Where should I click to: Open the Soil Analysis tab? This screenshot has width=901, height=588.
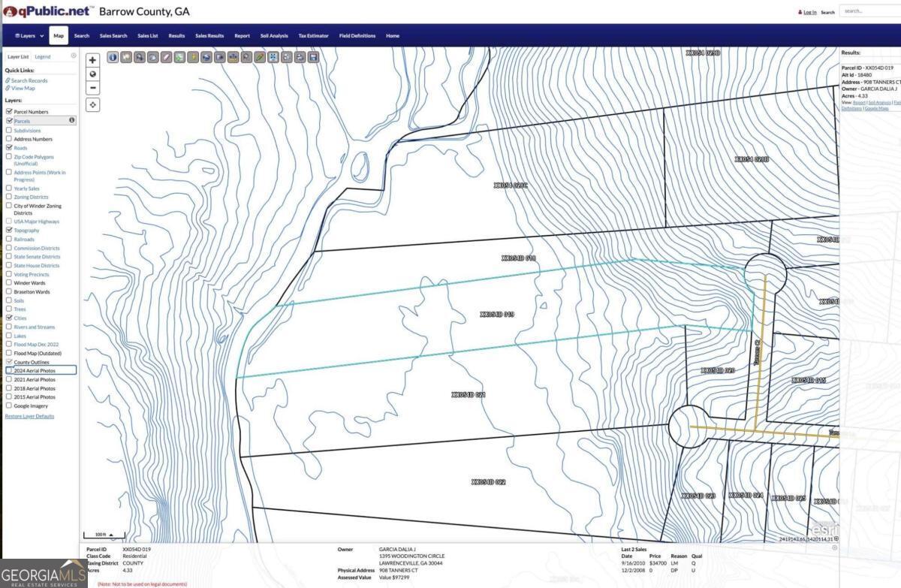274,36
